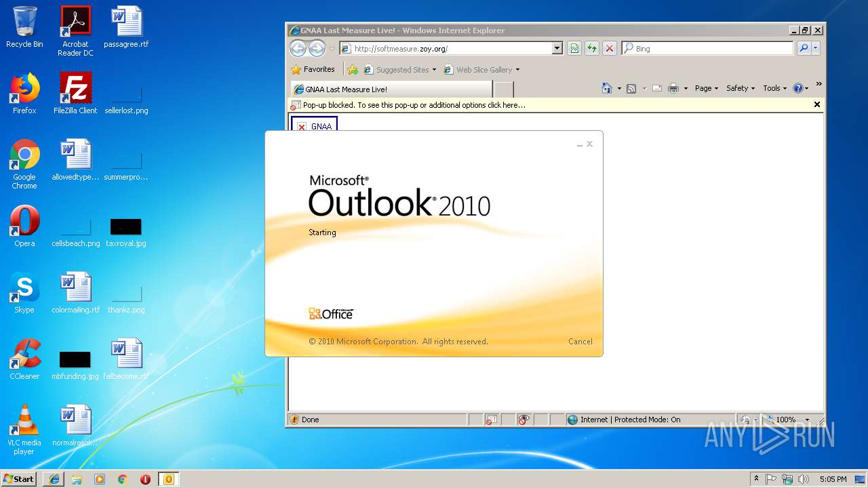Click the Bing search input field

click(x=707, y=48)
